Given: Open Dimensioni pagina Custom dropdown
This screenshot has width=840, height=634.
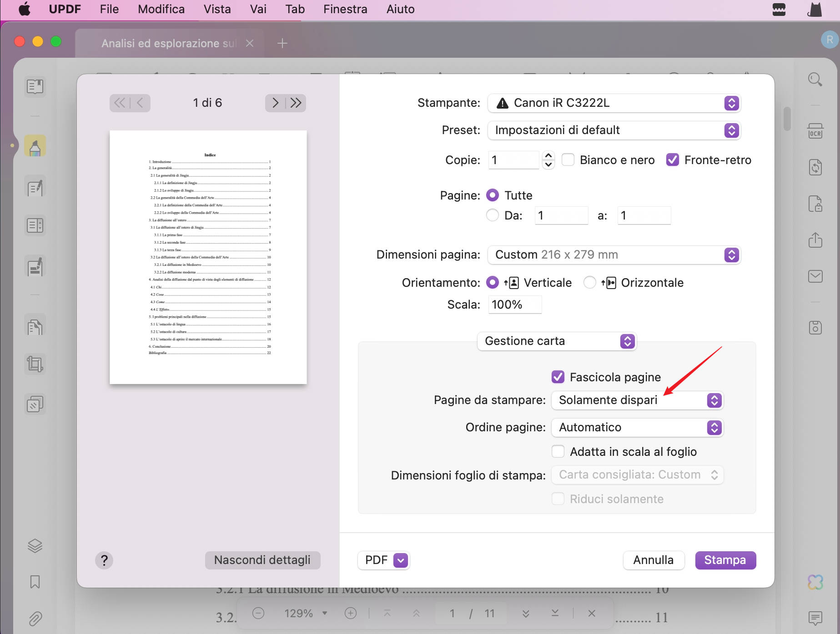Looking at the screenshot, I should [614, 255].
